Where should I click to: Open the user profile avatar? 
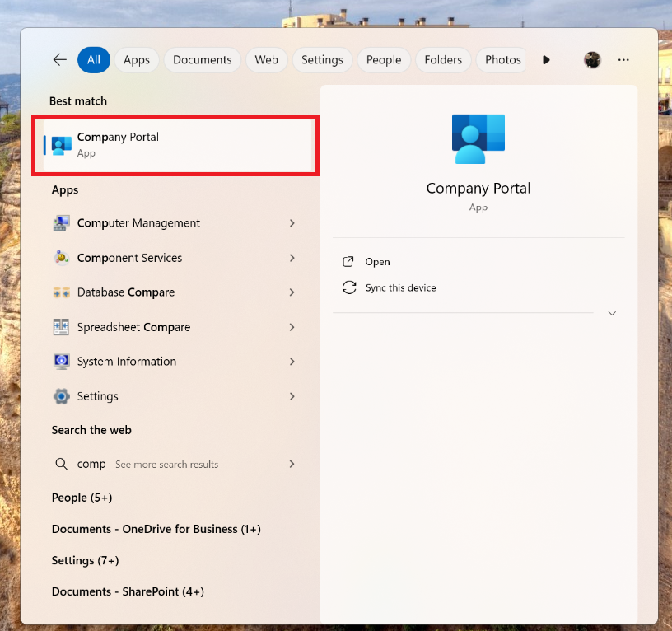(x=592, y=59)
